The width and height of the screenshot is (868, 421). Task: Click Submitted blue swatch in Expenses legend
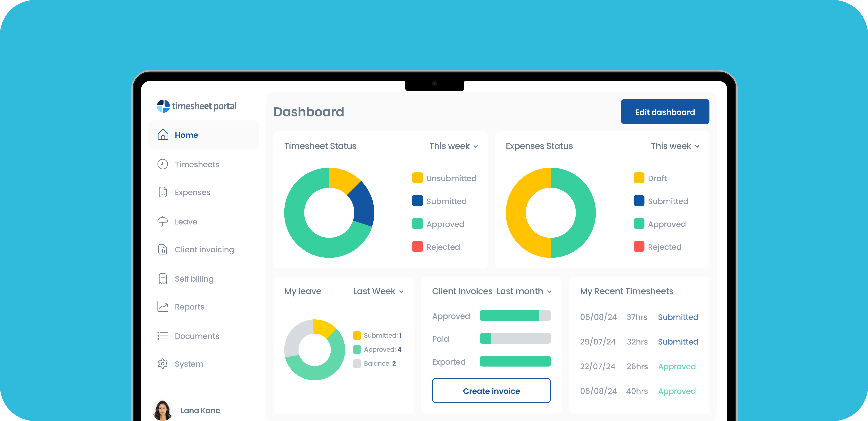tap(639, 201)
